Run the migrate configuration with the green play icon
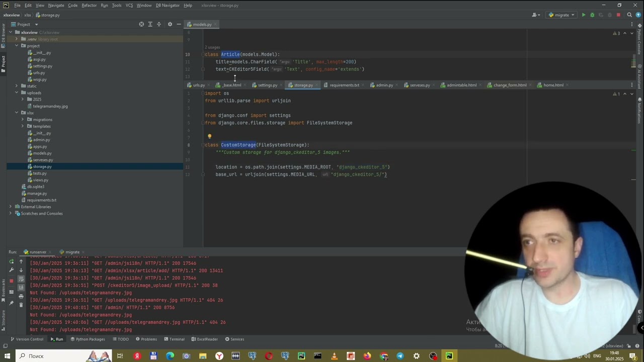644x362 pixels. 583,15
